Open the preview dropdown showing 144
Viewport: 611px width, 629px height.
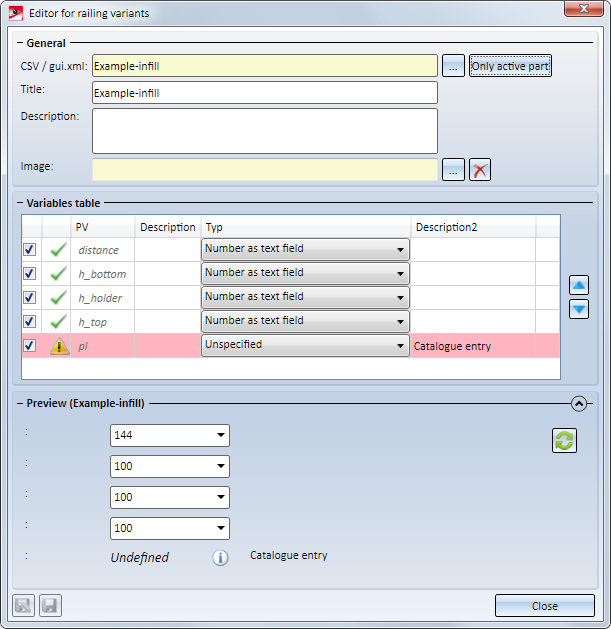click(170, 435)
